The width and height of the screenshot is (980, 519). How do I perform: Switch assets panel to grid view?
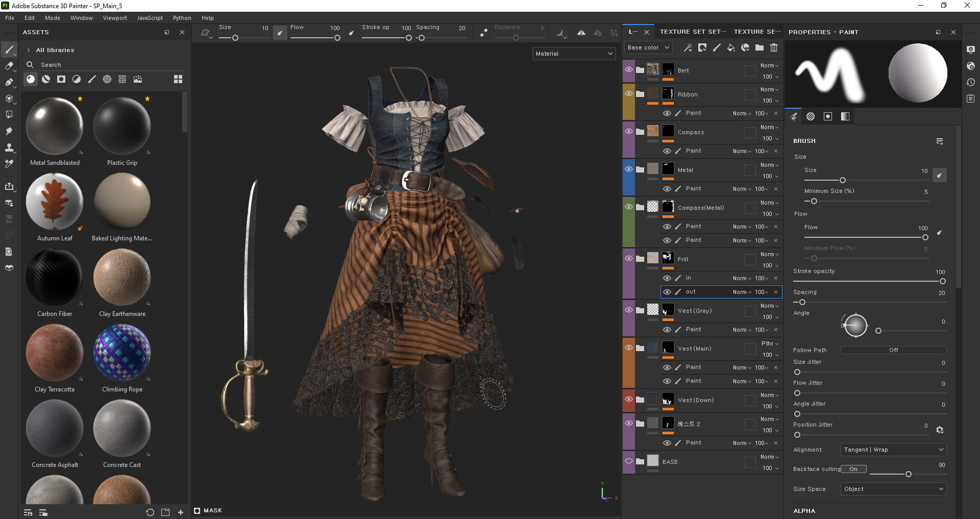click(178, 79)
